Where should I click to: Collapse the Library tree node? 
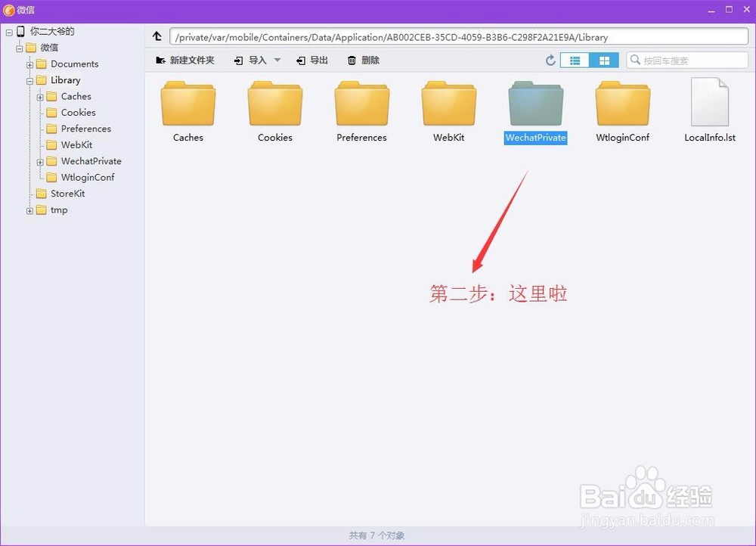coord(30,81)
